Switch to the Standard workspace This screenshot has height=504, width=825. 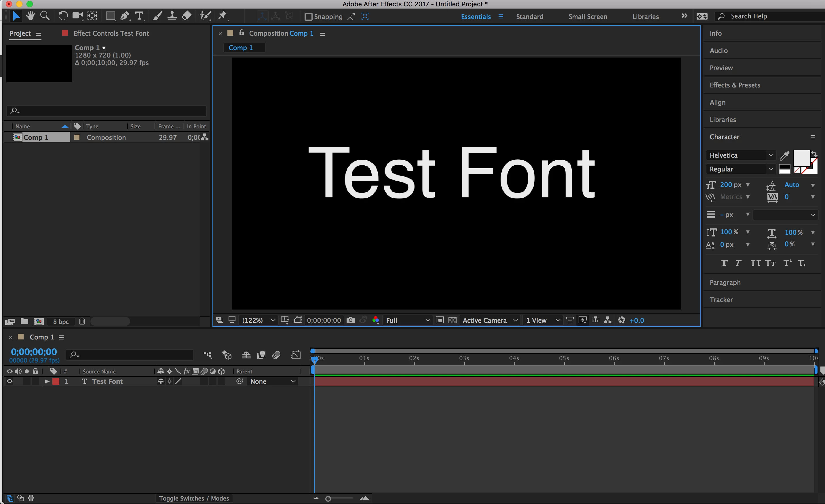coord(529,16)
